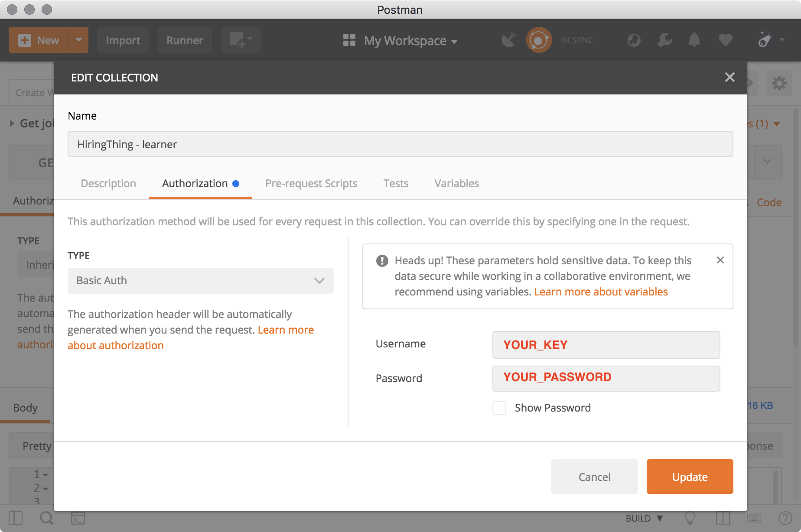
Task: Click the workspace grid icon
Action: click(349, 40)
